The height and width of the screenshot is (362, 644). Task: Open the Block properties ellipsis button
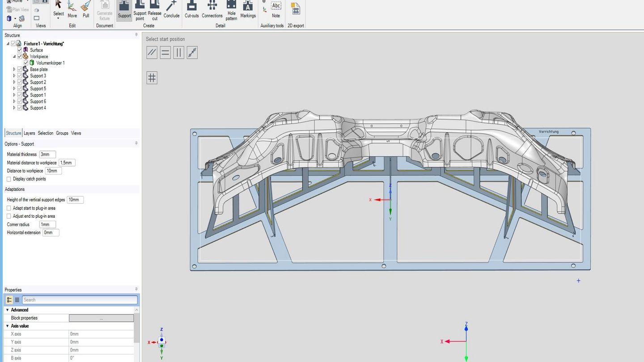tap(101, 318)
